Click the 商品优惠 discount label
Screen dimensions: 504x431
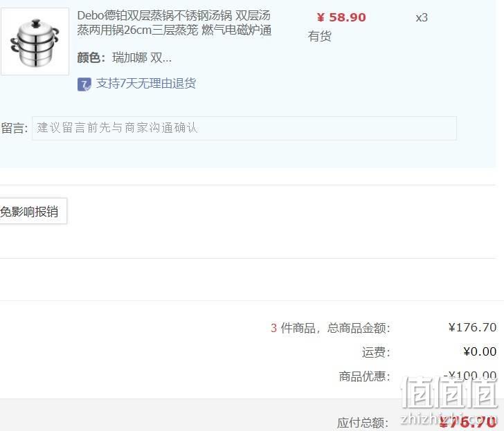364,376
